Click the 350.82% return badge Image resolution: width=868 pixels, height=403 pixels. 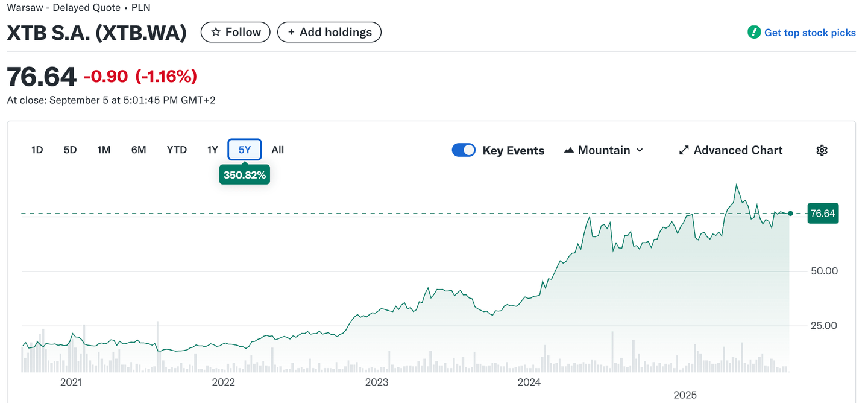[244, 175]
